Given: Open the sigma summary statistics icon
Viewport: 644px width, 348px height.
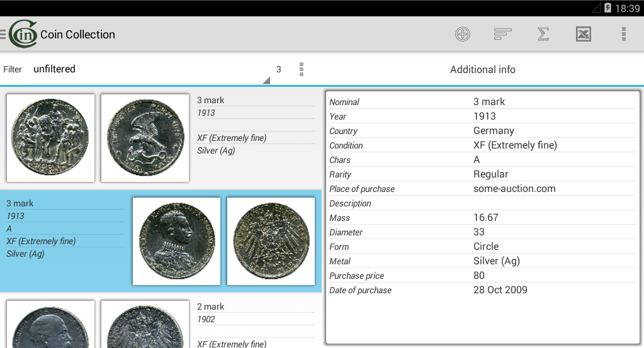Looking at the screenshot, I should tap(543, 35).
